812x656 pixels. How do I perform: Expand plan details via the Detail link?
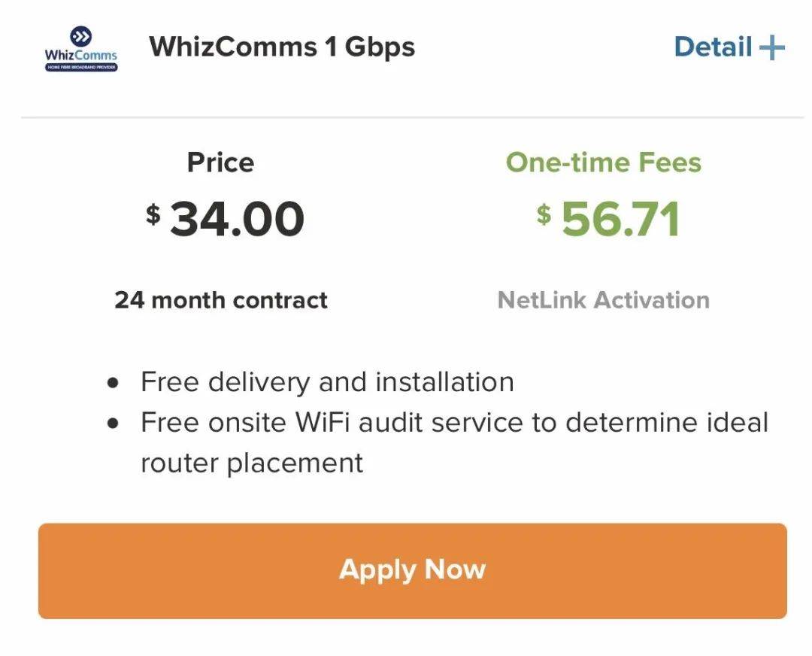(713, 47)
